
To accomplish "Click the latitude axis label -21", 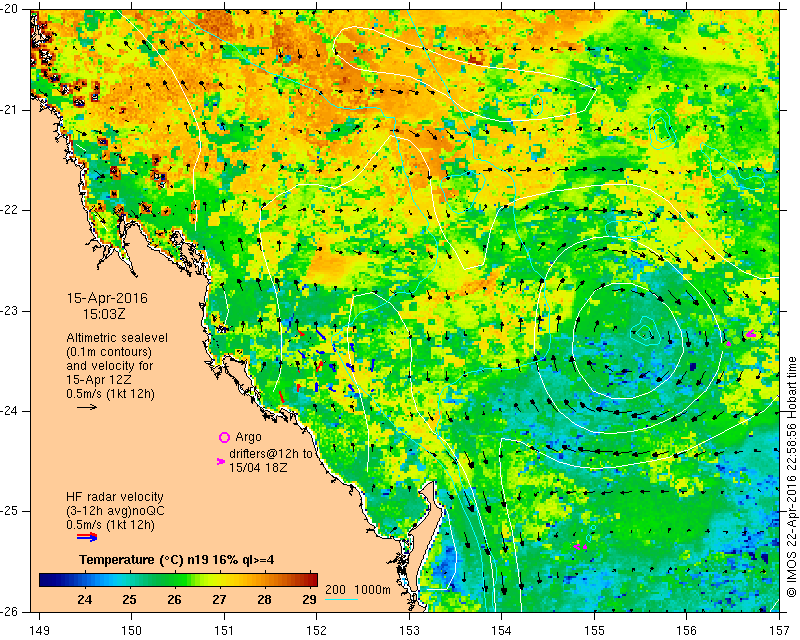I will (10, 110).
